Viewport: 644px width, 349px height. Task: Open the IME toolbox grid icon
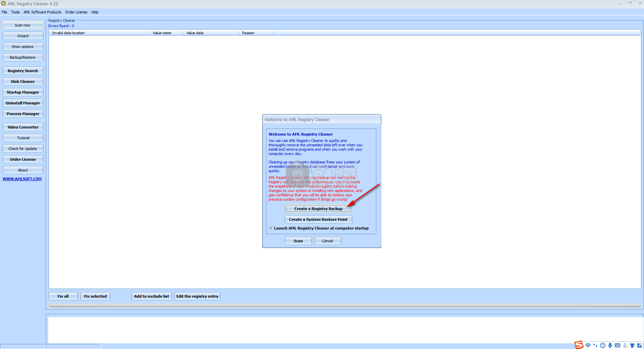[639, 345]
